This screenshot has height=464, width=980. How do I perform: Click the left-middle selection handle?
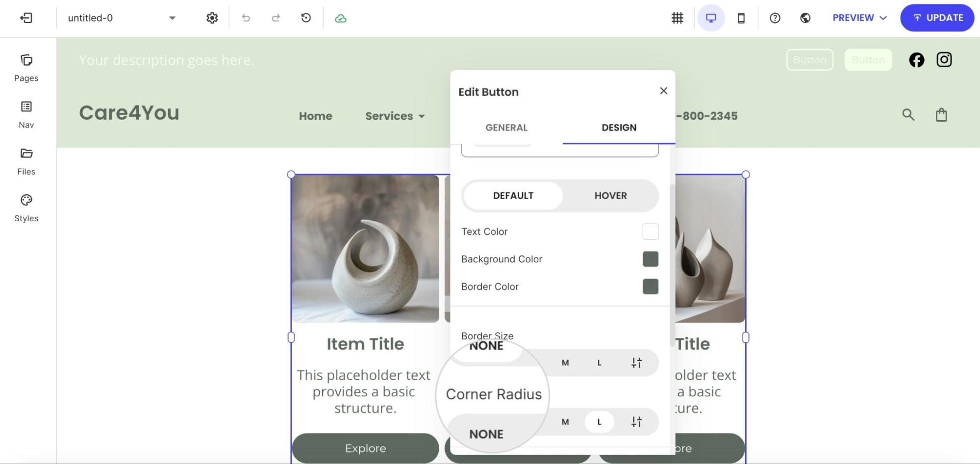point(291,337)
